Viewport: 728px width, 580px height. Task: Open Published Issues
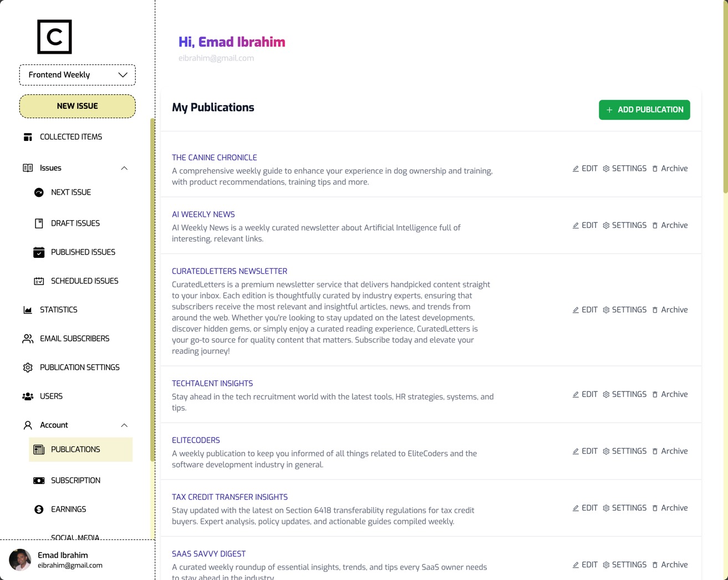coord(83,252)
